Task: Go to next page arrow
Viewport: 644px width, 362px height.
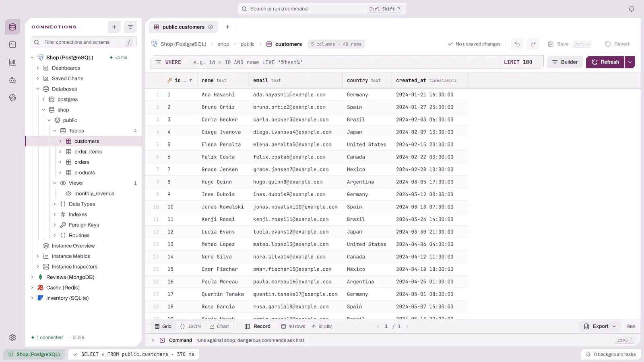Action: point(407,327)
